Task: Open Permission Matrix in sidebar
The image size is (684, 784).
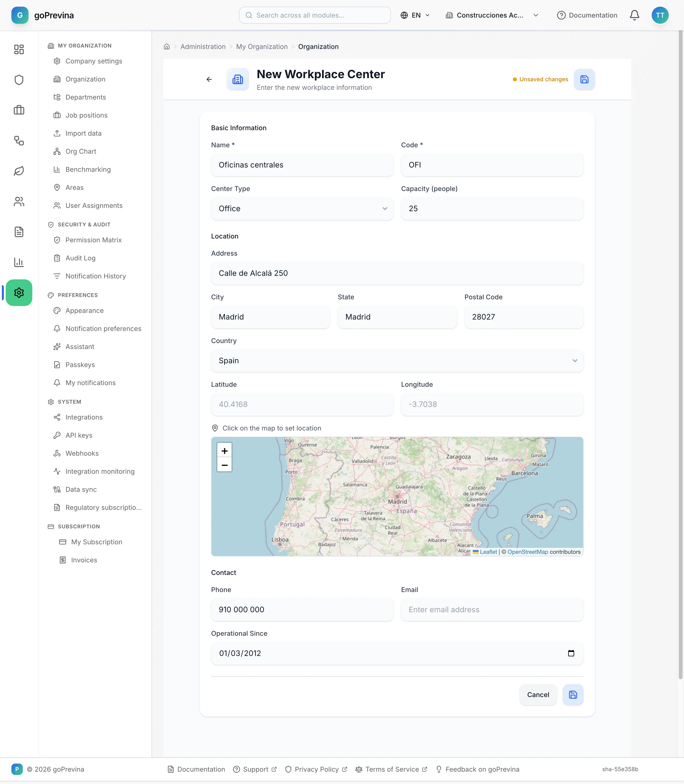Action: [94, 240]
